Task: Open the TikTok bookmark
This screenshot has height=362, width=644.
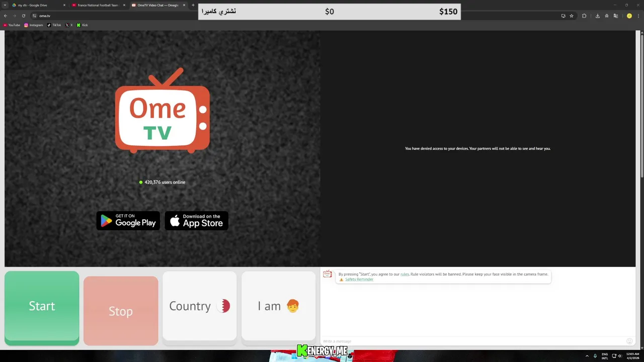Action: (x=54, y=25)
